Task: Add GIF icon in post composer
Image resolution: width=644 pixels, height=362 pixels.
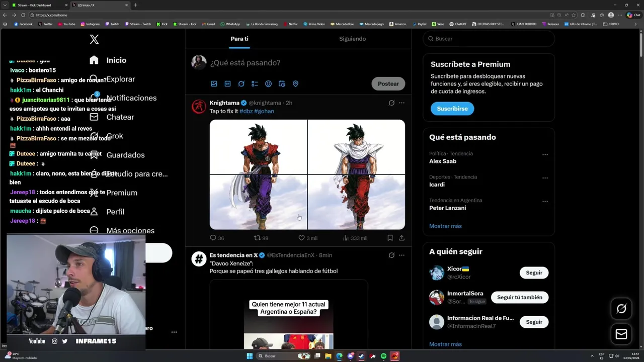Action: point(227,84)
